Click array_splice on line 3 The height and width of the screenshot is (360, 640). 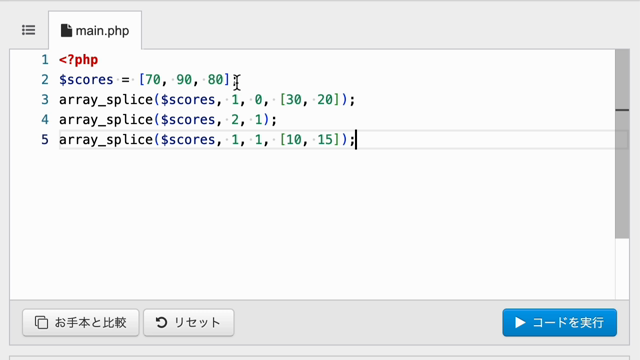coord(106,100)
